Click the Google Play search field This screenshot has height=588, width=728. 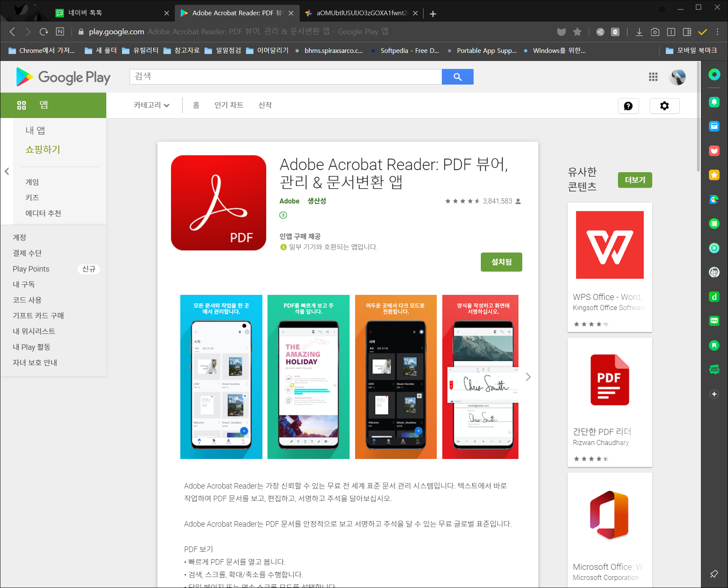[x=286, y=77]
